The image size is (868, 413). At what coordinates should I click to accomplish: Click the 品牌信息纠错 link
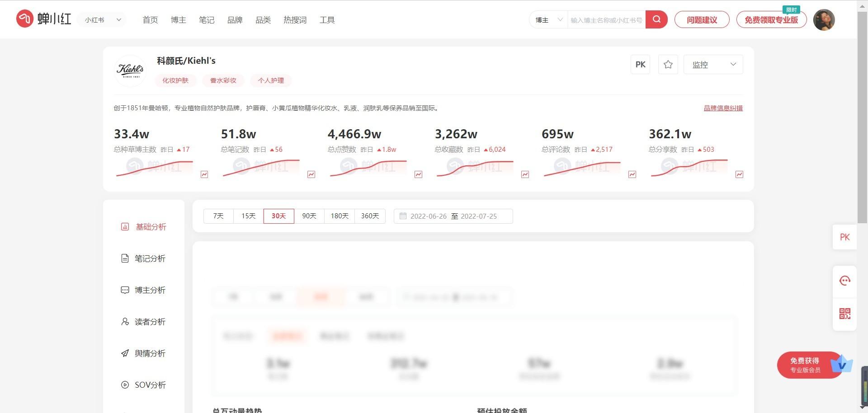(x=723, y=108)
